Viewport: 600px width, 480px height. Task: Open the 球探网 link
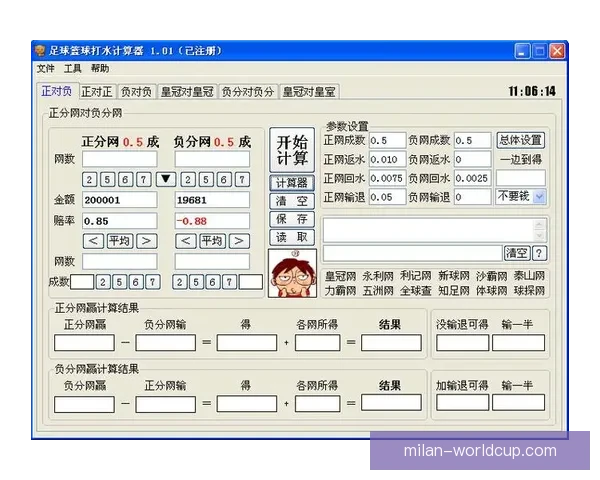pos(529,291)
